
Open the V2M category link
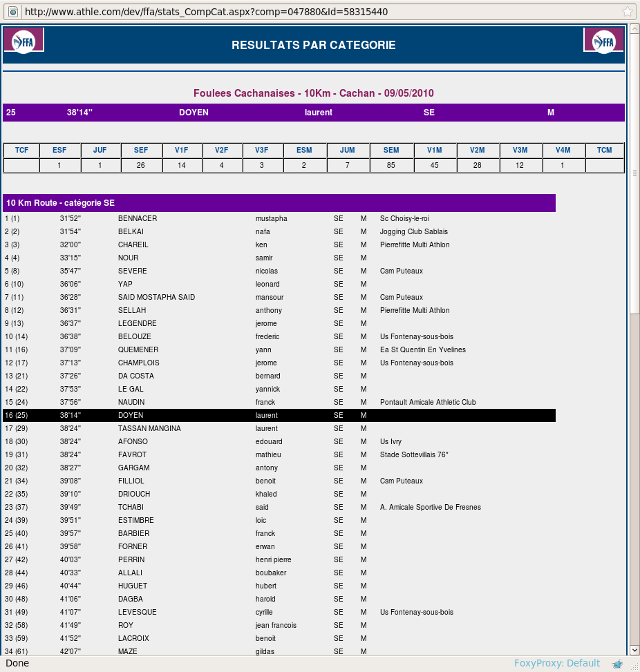point(478,150)
